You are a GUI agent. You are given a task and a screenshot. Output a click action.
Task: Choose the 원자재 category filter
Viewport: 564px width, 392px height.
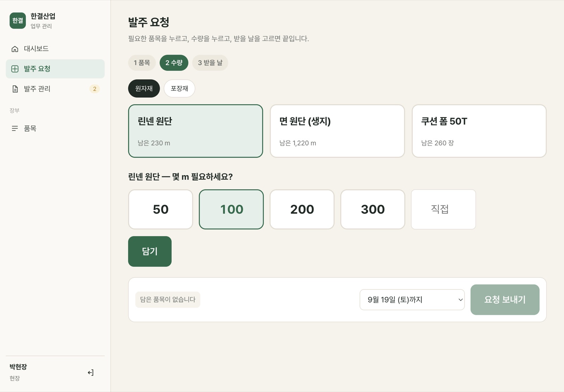point(144,88)
